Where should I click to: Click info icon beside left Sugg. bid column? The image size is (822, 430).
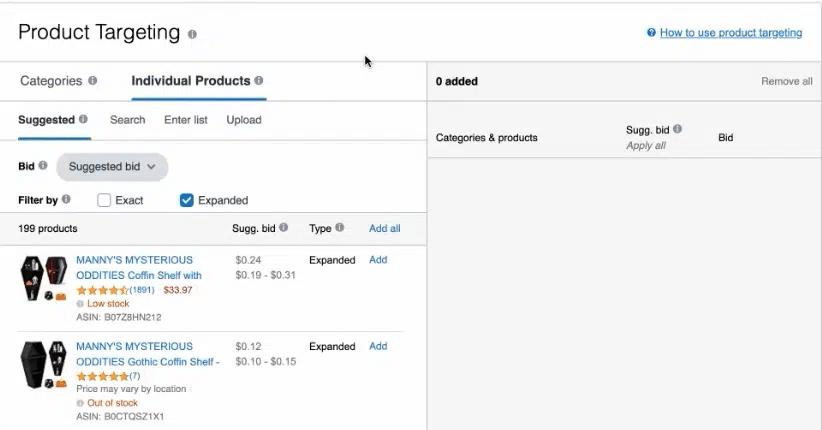[284, 228]
